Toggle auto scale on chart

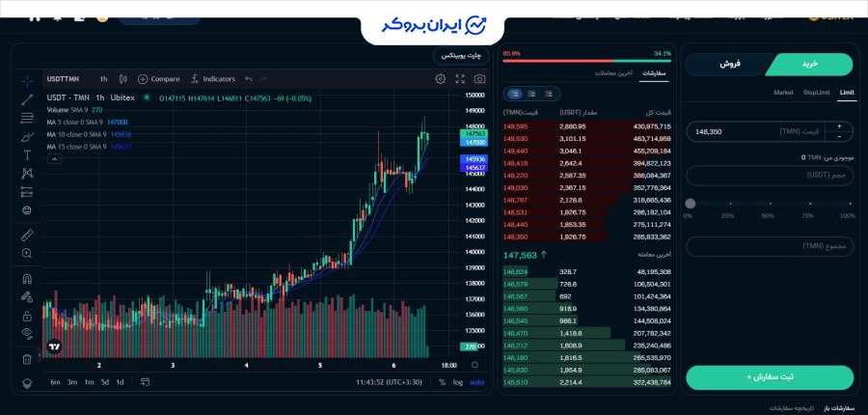[x=476, y=382]
